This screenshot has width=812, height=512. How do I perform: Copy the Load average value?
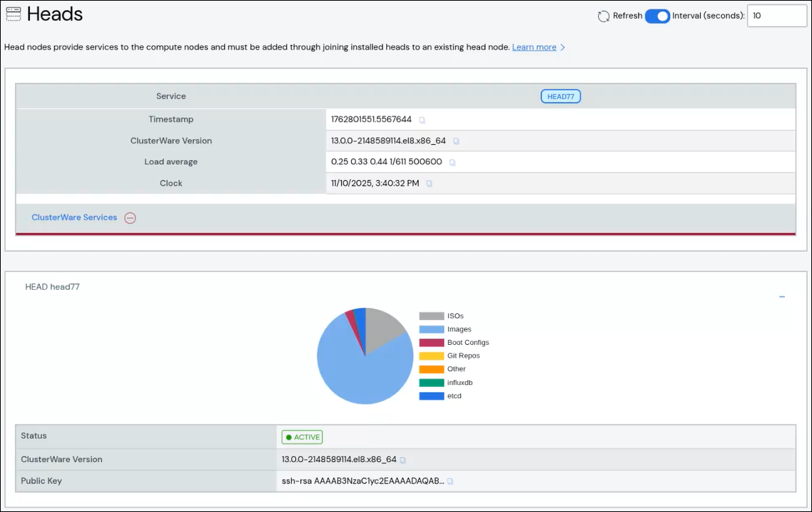(452, 163)
